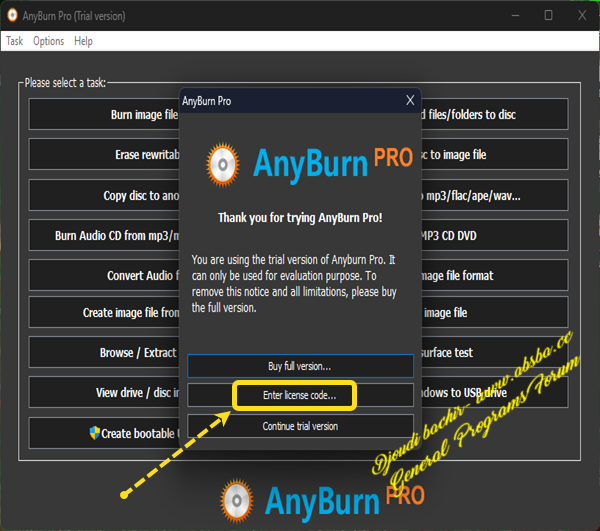Click the shield icon on Create bootable
The width and height of the screenshot is (600, 531).
[95, 433]
